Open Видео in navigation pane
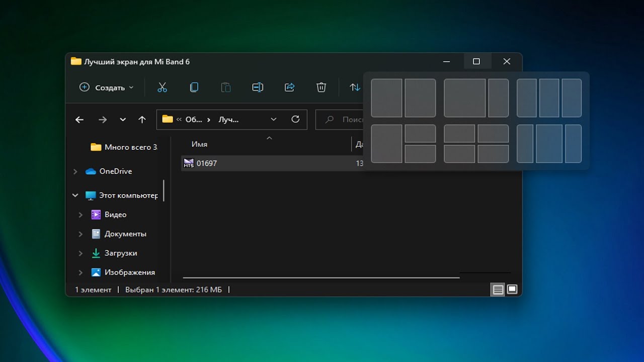This screenshot has height=362, width=644. (x=109, y=214)
